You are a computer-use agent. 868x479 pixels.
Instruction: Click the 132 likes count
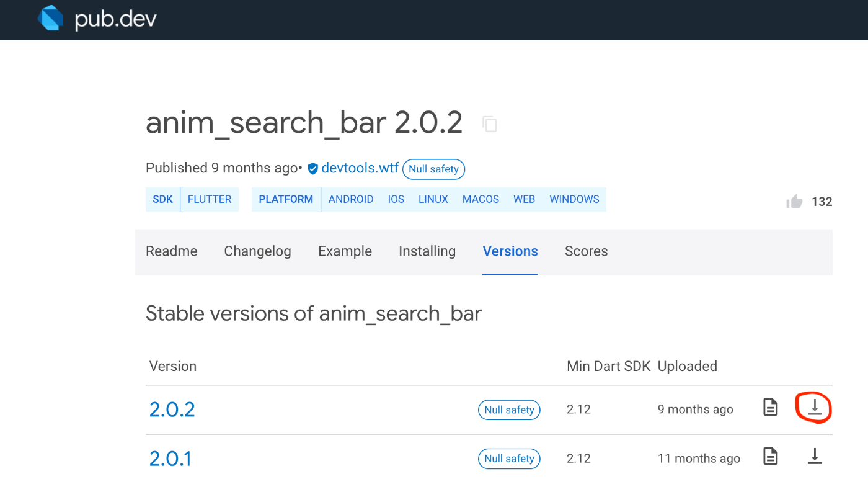pos(821,202)
